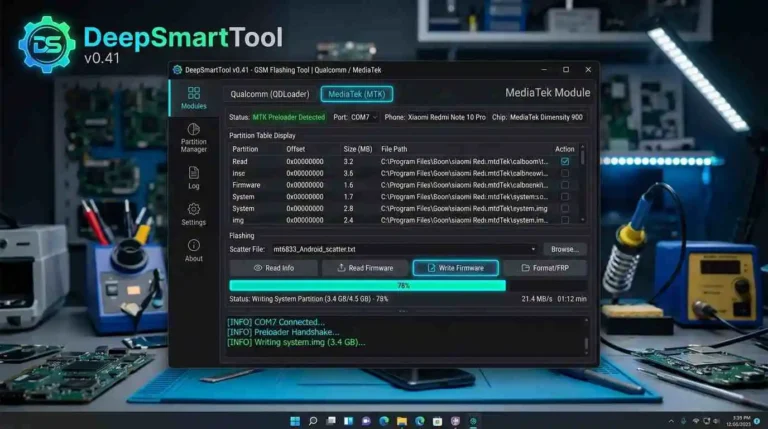Click the Format/FRP button

click(545, 268)
